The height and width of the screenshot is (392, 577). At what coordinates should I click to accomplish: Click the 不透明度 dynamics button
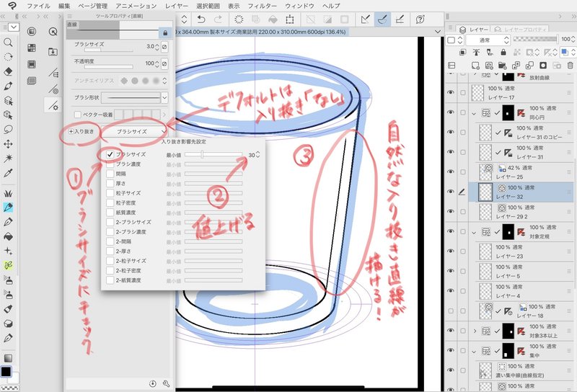[164, 63]
